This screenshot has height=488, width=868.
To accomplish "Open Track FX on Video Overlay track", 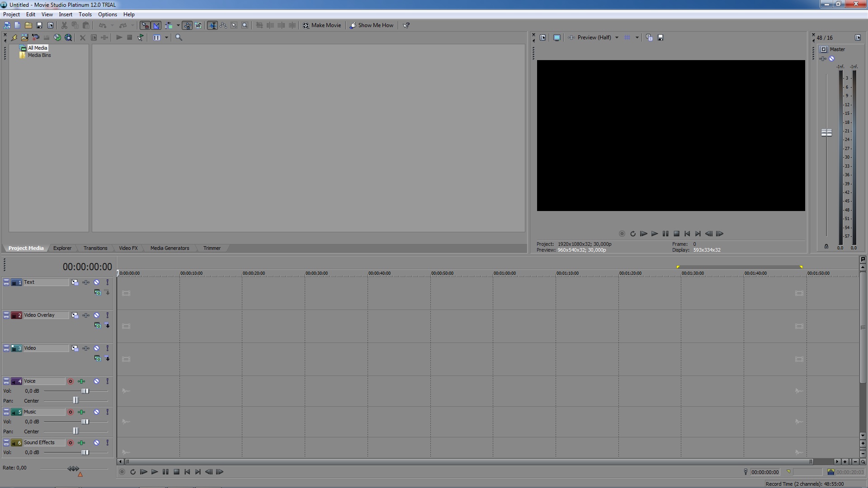I will pyautogui.click(x=85, y=315).
